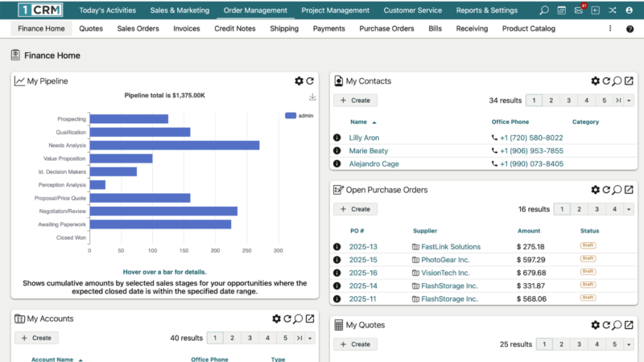Expand My Contacts pagination dropdown arrow
Viewport: 644px width, 362px height.
(629, 101)
